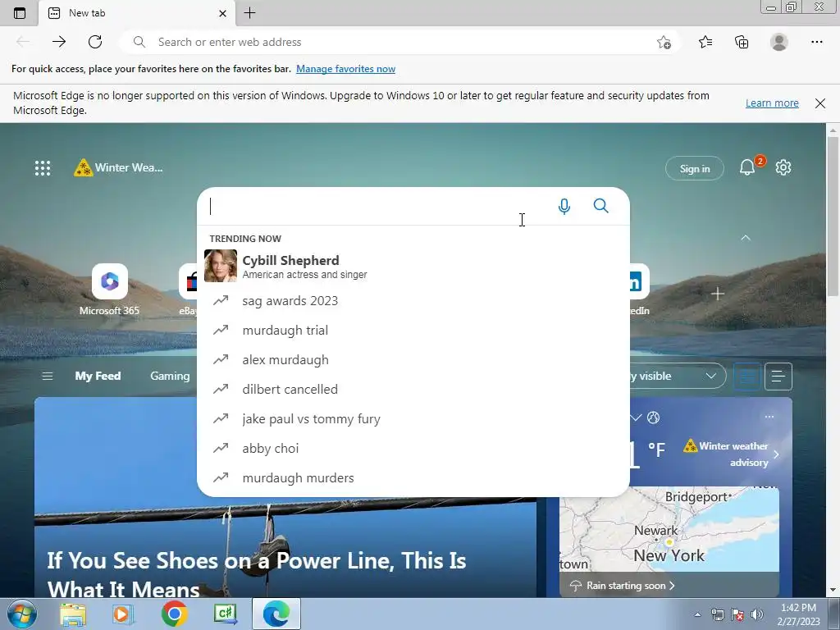Switch to Gaming feed tab

click(170, 376)
